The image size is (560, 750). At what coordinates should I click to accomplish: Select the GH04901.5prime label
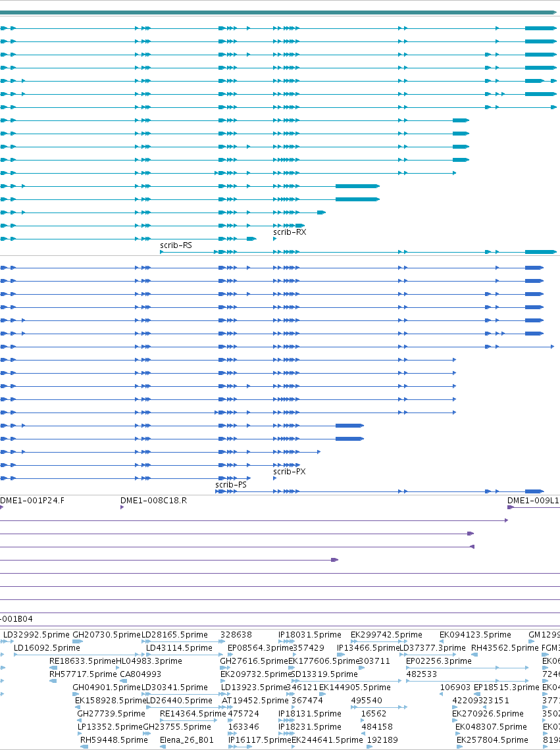pos(106,687)
